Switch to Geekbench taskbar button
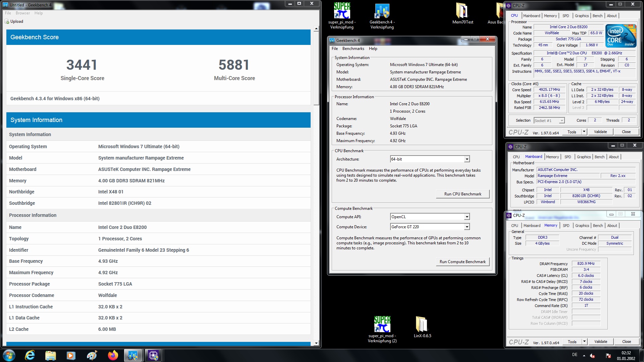The image size is (644, 362). [x=133, y=355]
